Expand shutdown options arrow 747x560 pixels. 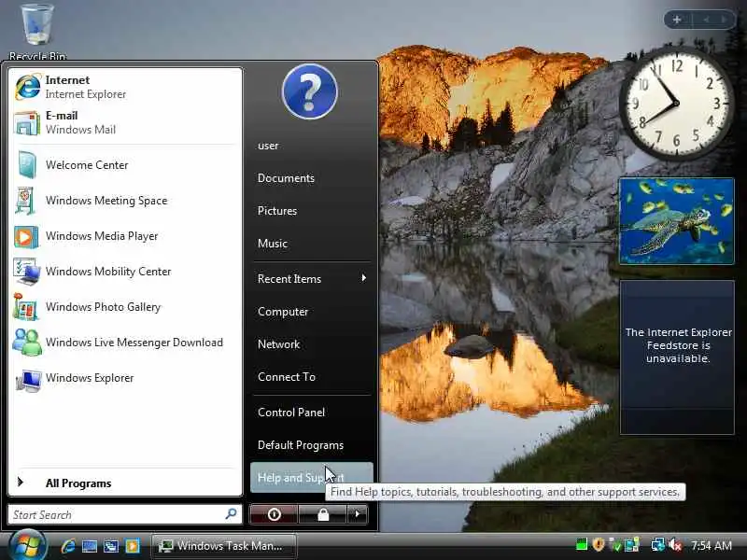coord(358,514)
